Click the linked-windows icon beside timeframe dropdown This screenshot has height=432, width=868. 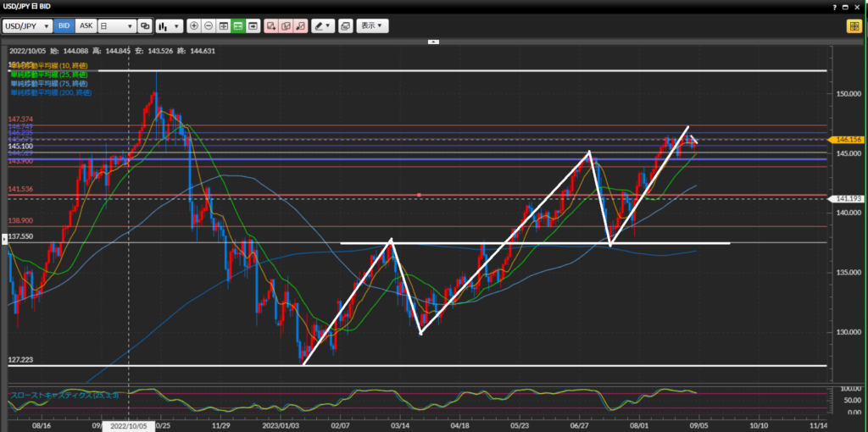(x=145, y=26)
